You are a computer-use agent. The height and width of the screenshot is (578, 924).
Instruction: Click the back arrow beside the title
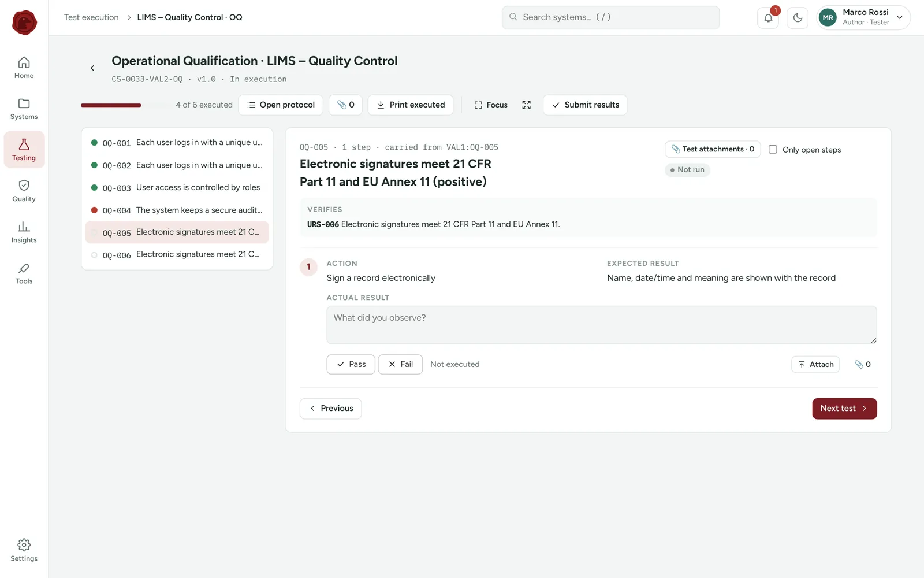[x=92, y=68]
